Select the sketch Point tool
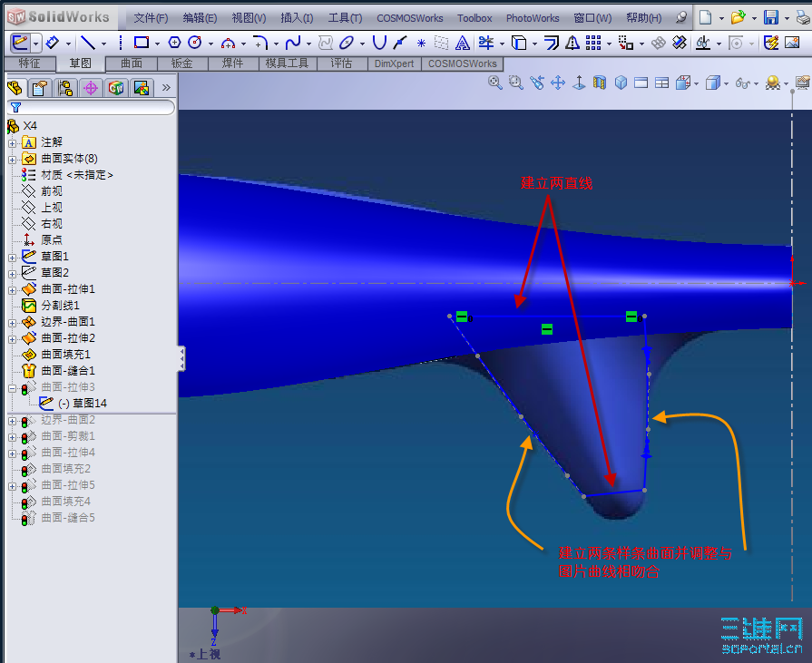The width and height of the screenshot is (812, 663). click(x=422, y=43)
